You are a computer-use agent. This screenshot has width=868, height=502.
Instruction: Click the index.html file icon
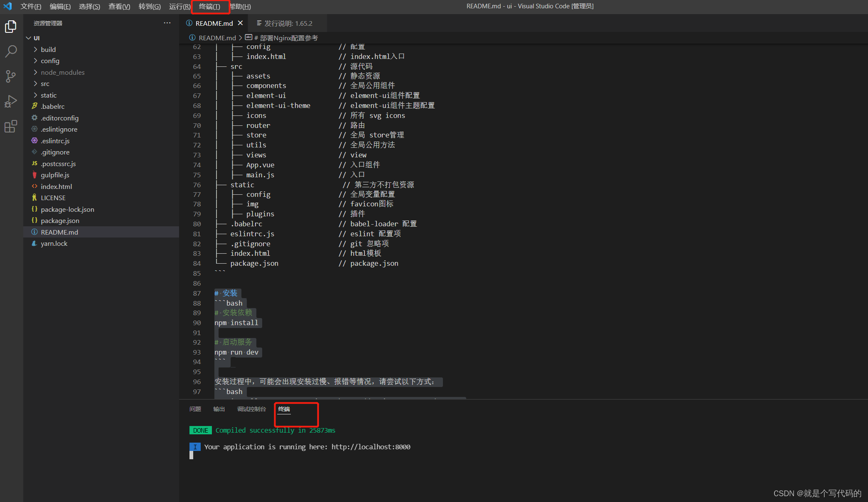click(x=34, y=186)
